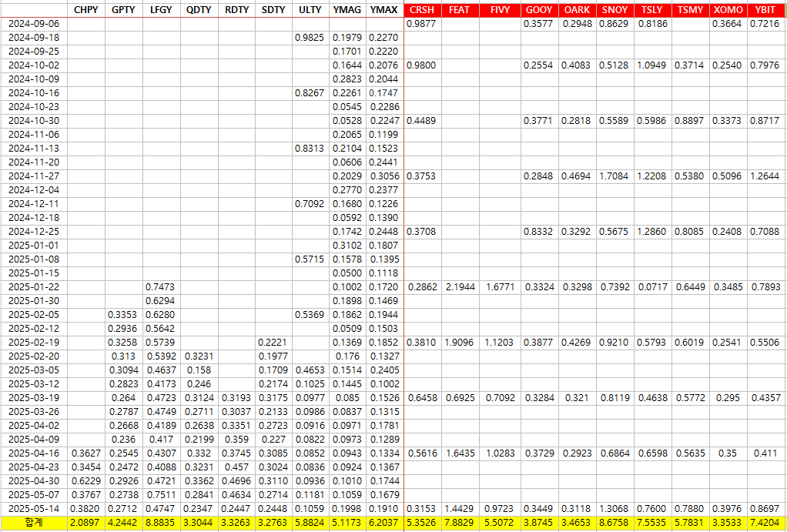Screen dimensions: 787x532
Task: Click YMAX value 0.3056
Action: click(384, 176)
